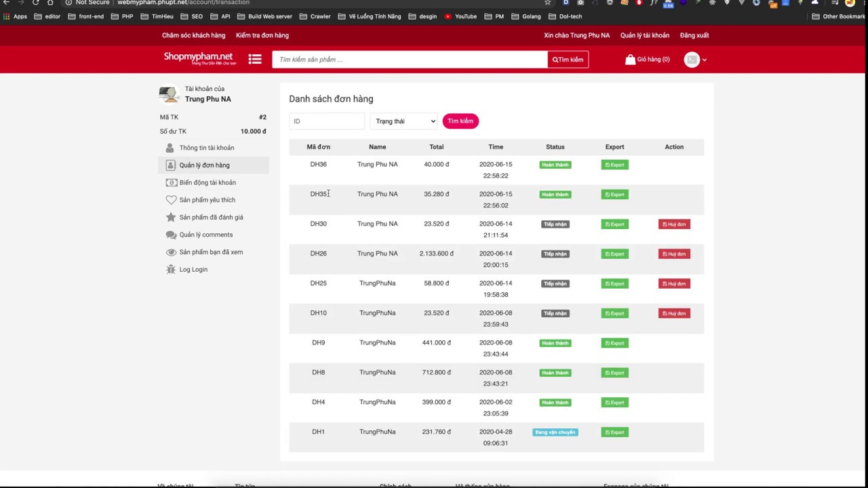The width and height of the screenshot is (868, 488).
Task: Export order DH36
Action: tap(614, 165)
